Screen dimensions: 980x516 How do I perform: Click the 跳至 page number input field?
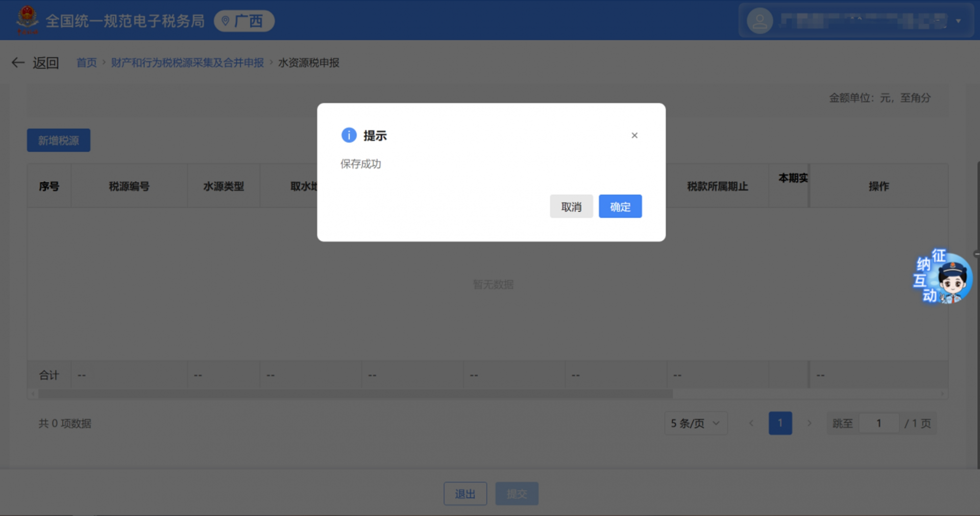click(x=879, y=423)
